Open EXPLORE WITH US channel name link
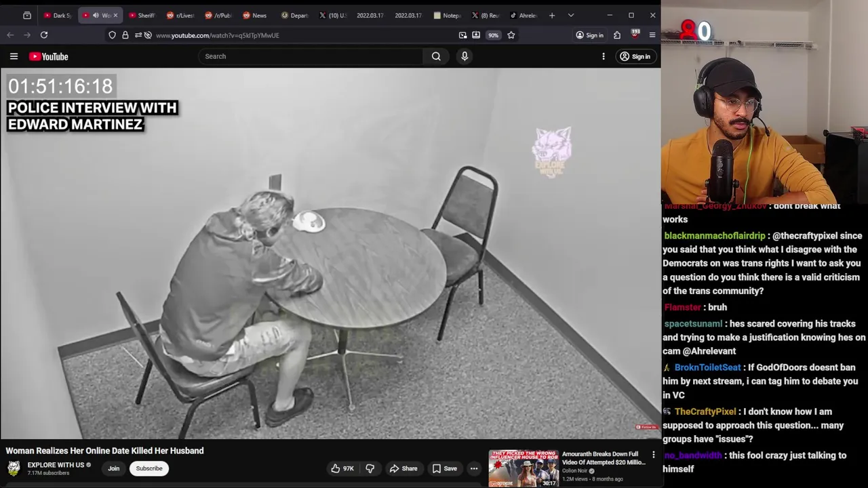Viewport: 868px width, 488px height. pyautogui.click(x=56, y=465)
